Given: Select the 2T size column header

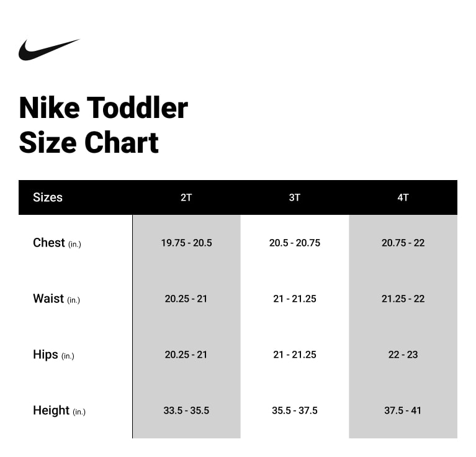Looking at the screenshot, I should pos(186,197).
